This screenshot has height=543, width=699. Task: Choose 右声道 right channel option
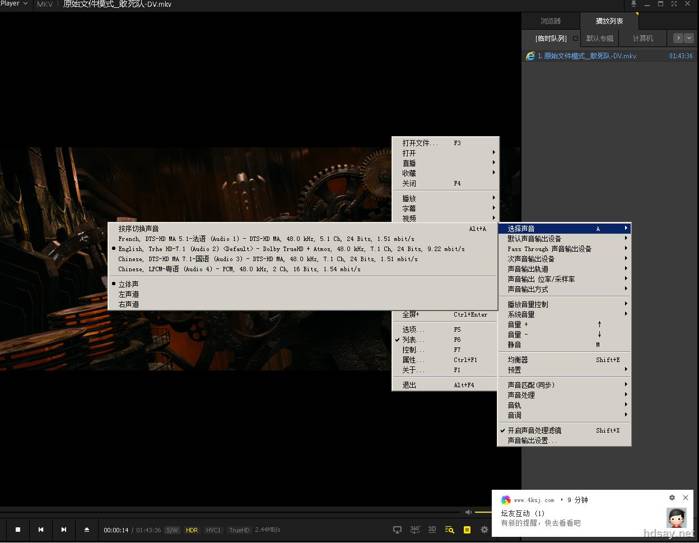[302, 304]
